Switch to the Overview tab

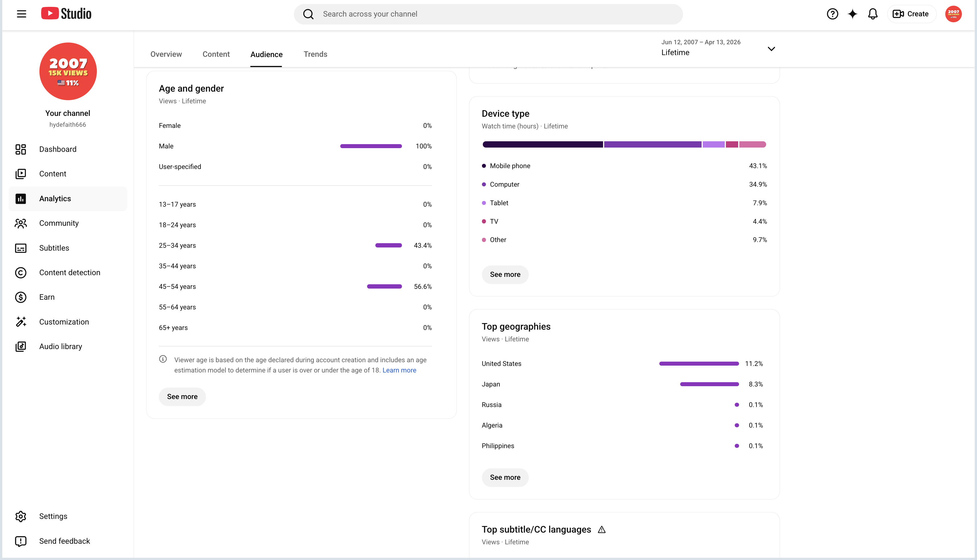click(166, 54)
